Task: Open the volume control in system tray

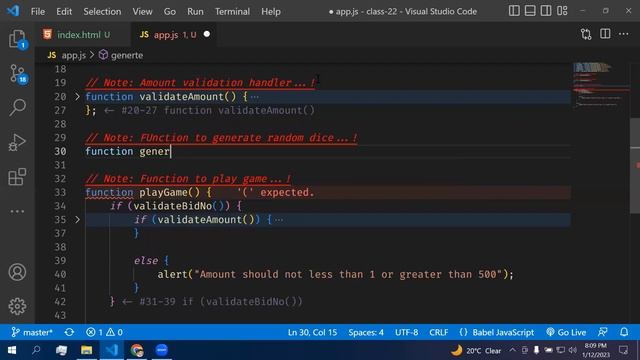Action: pos(573,350)
